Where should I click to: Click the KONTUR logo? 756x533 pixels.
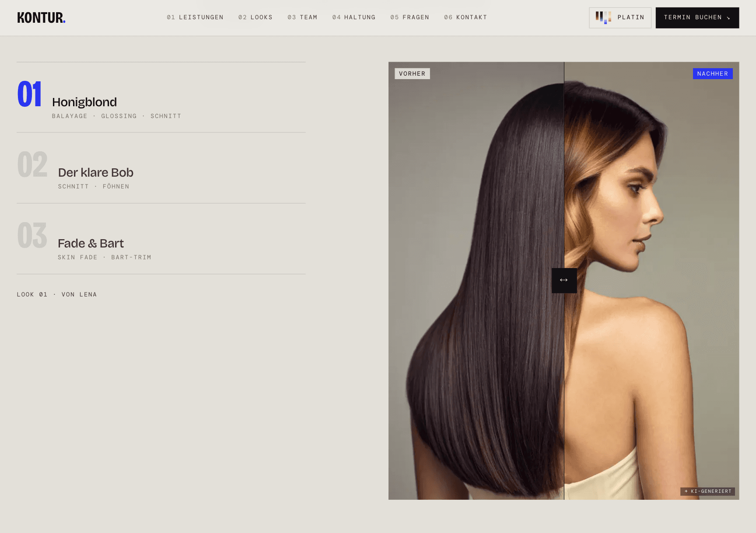click(41, 17)
